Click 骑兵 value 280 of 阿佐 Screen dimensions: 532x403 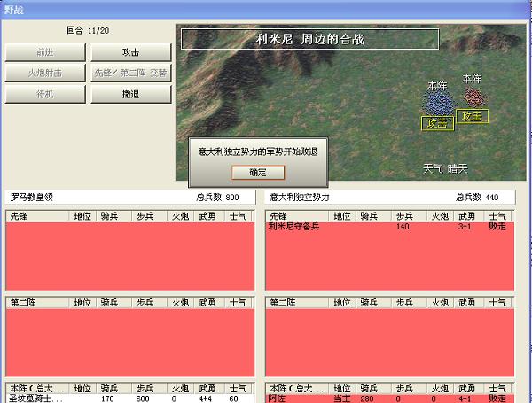367,399
